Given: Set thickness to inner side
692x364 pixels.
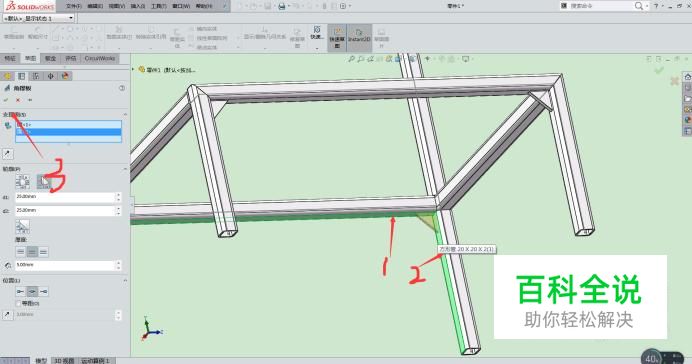Looking at the screenshot, I should (x=21, y=252).
